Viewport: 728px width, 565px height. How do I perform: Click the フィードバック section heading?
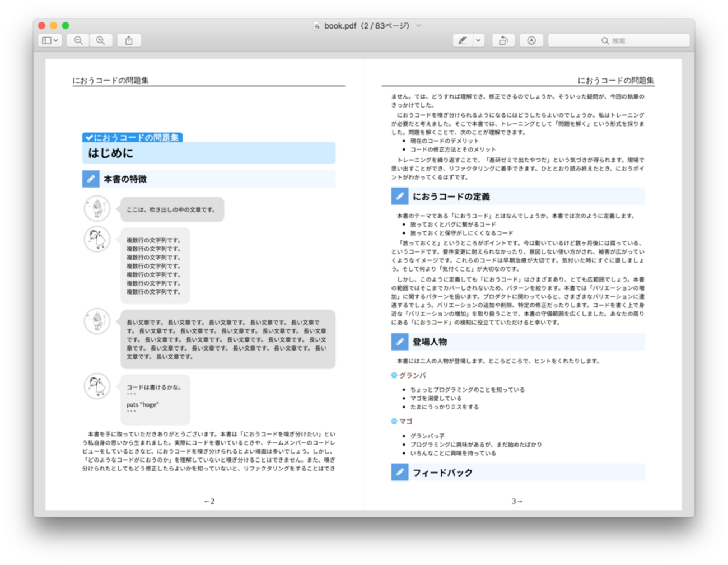coord(443,473)
